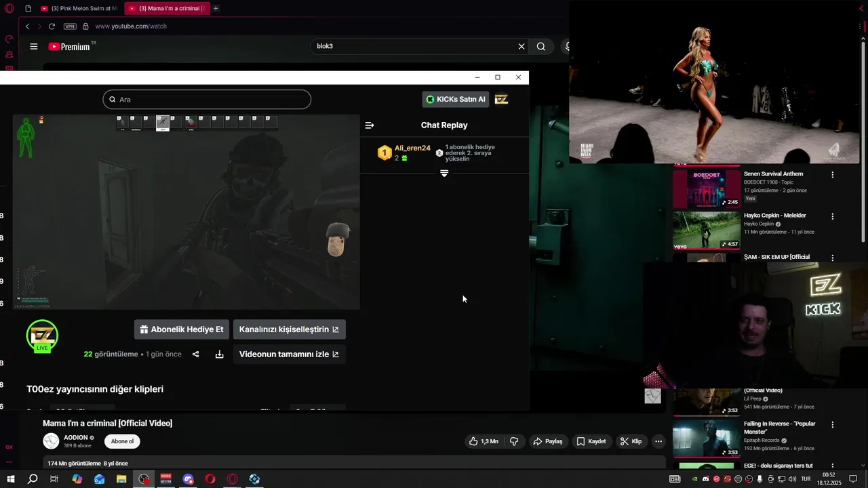Click 'Videonun tamamını izle' button
Screen dimensions: 868x488
tap(290, 354)
